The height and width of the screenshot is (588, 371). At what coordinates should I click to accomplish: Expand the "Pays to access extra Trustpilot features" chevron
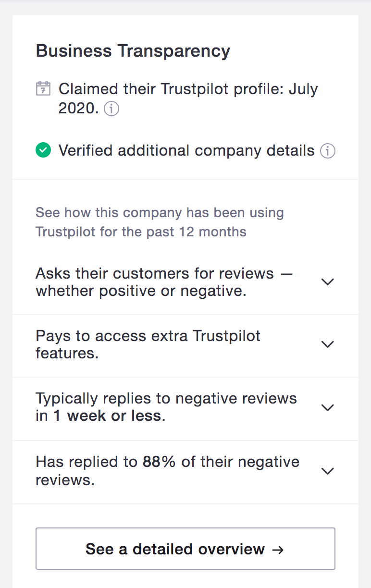(x=327, y=344)
